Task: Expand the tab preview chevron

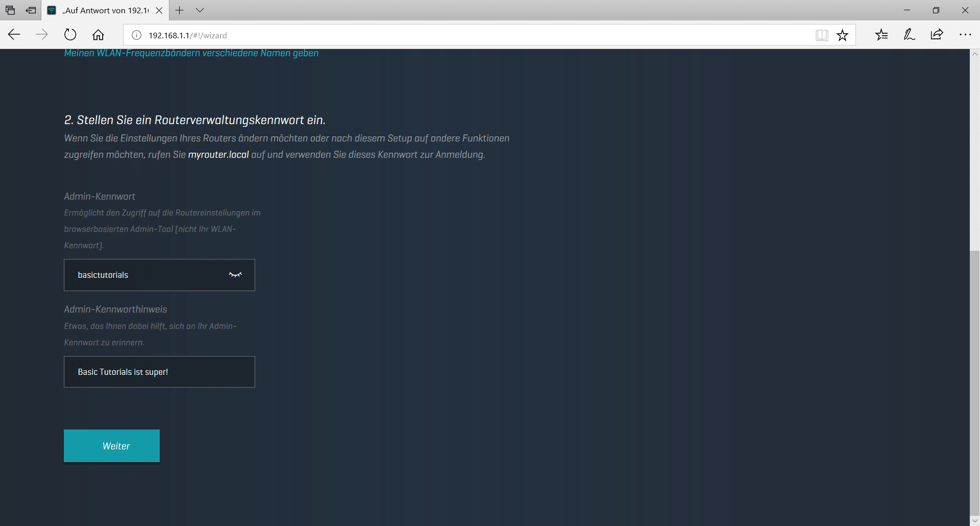Action: tap(200, 10)
